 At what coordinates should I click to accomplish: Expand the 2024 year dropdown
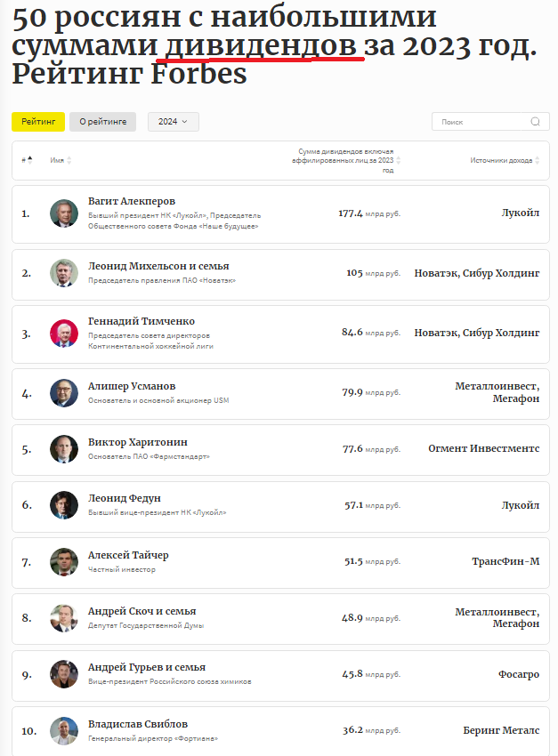pyautogui.click(x=174, y=122)
